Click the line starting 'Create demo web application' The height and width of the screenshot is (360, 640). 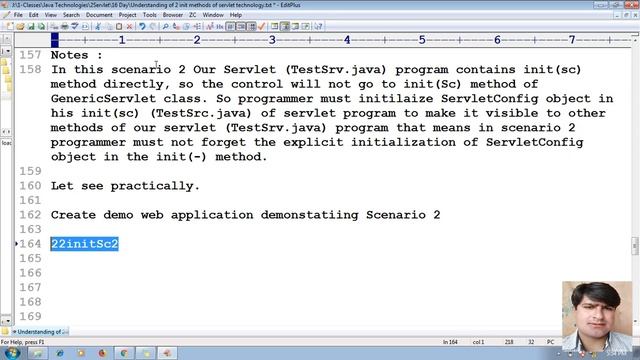tap(245, 215)
